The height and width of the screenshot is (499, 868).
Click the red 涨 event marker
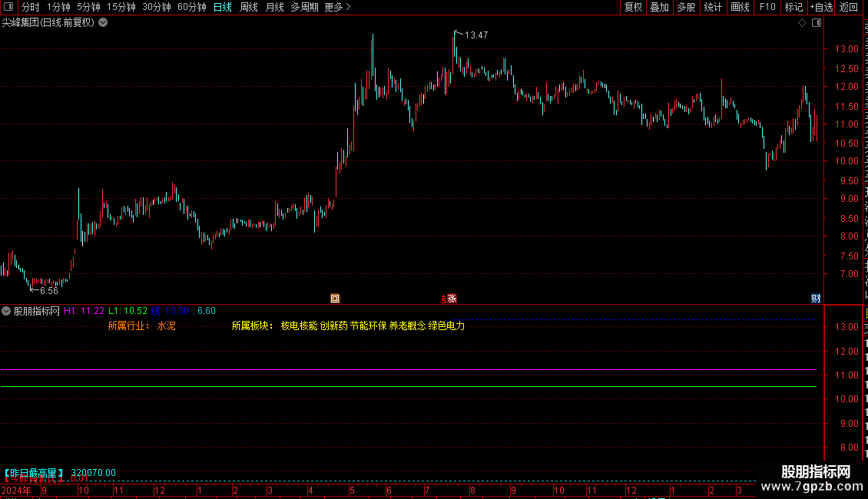pyautogui.click(x=452, y=298)
